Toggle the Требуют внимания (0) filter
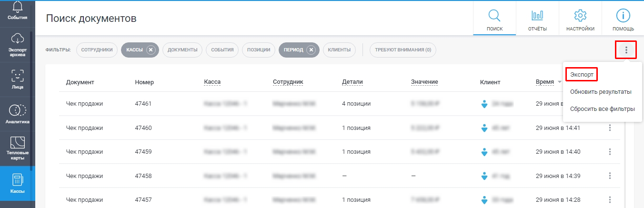 point(402,50)
